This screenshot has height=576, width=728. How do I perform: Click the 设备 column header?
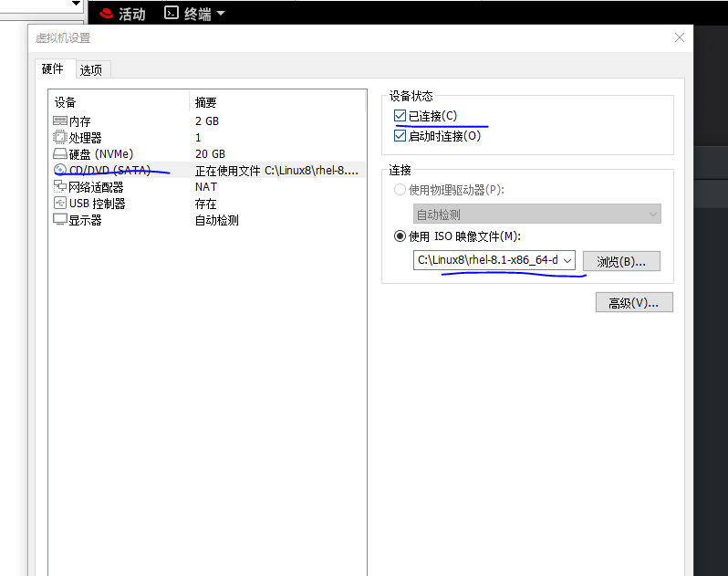coord(119,102)
